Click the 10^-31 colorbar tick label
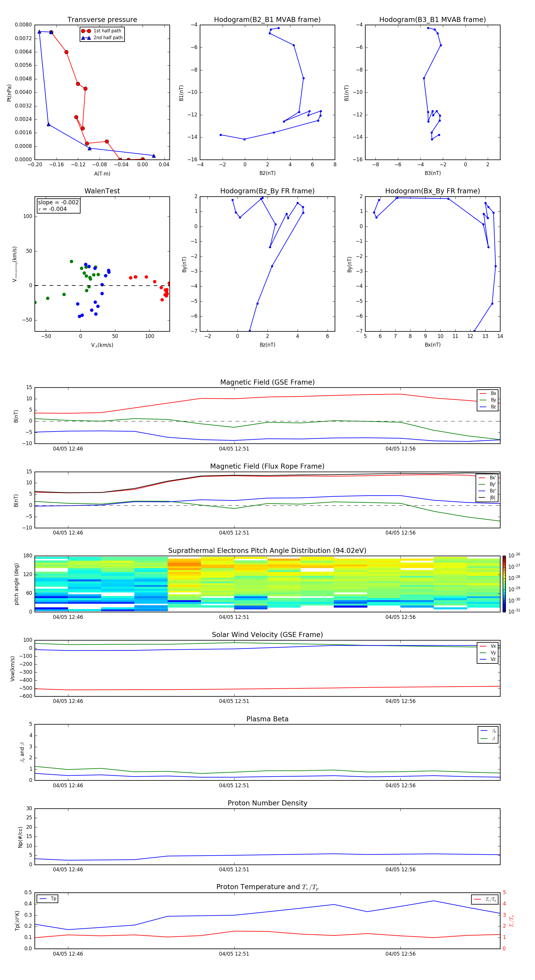The image size is (535, 980). (x=514, y=611)
